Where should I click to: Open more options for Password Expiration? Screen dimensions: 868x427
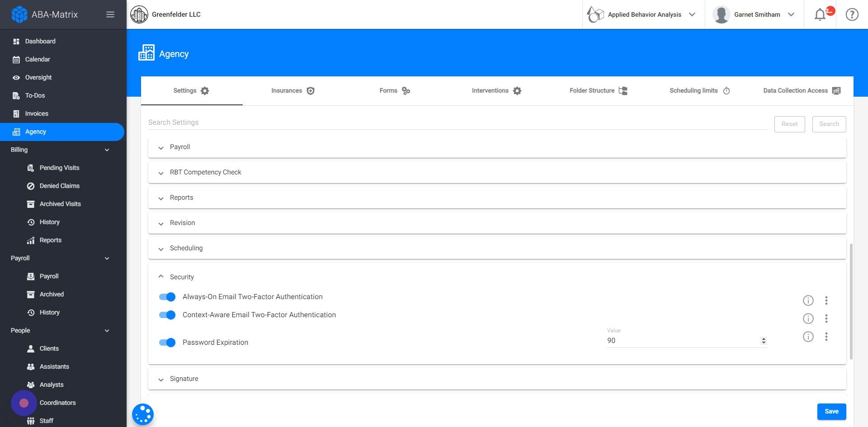pyautogui.click(x=826, y=337)
